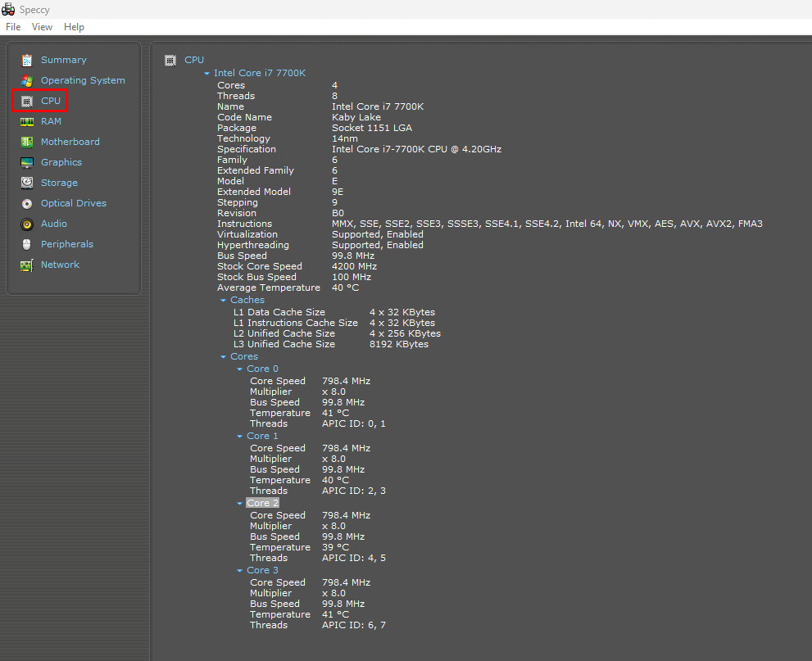
Task: Click the Motherboard icon in sidebar
Action: [x=27, y=142]
